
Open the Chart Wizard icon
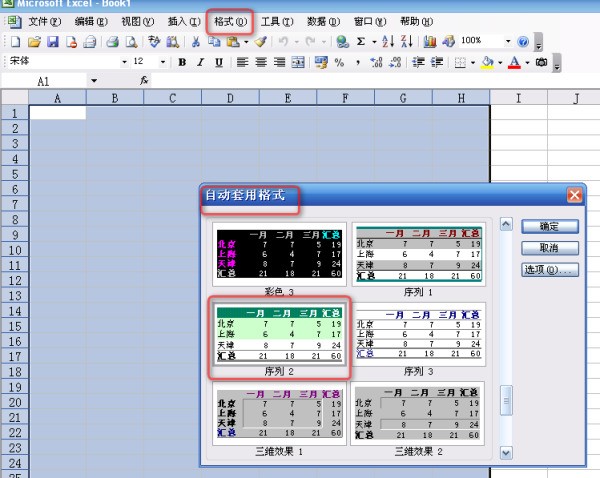(x=430, y=41)
